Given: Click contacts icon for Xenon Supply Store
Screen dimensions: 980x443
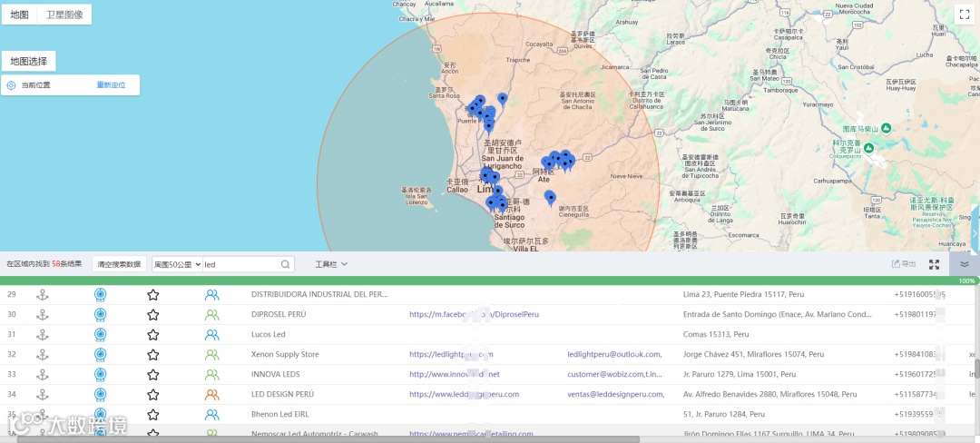Looking at the screenshot, I should pos(211,355).
